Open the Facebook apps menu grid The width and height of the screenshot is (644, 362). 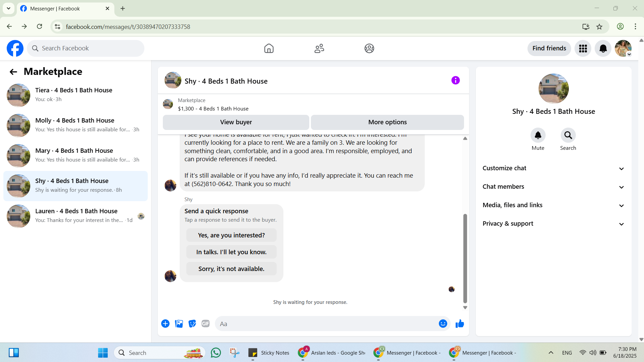[x=583, y=48]
